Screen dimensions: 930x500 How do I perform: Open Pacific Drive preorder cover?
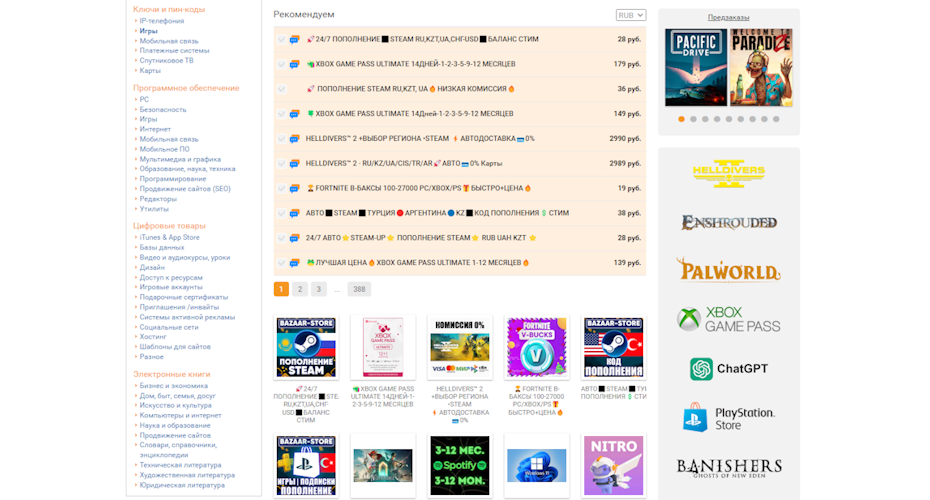tap(696, 68)
